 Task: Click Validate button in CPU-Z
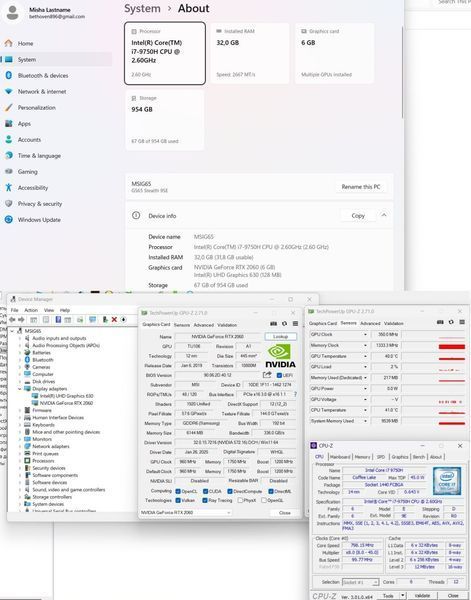[422, 596]
